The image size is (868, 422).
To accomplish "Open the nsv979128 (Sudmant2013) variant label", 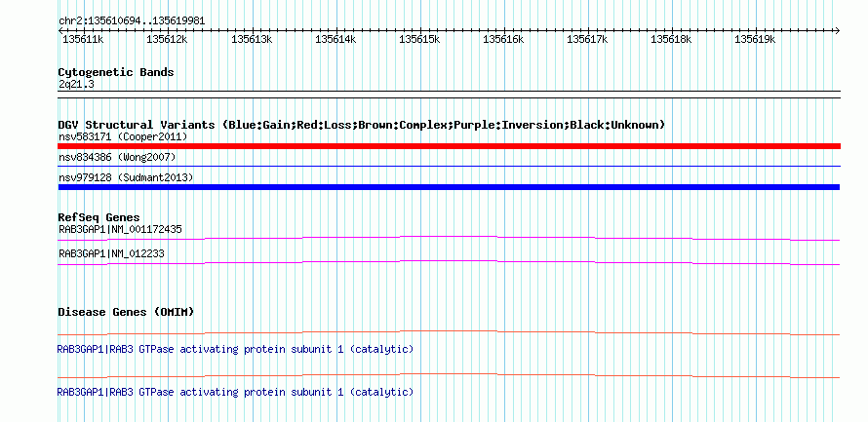I will coord(126,177).
